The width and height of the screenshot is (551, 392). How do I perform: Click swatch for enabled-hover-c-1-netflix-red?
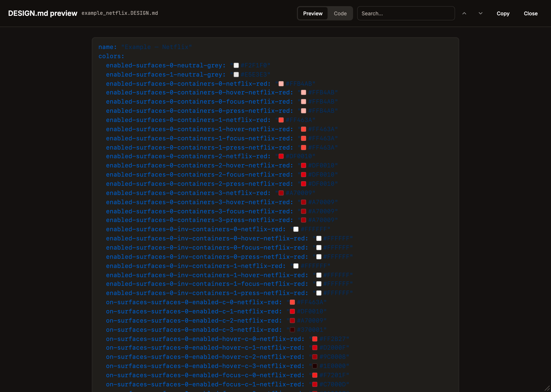pyautogui.click(x=315, y=348)
